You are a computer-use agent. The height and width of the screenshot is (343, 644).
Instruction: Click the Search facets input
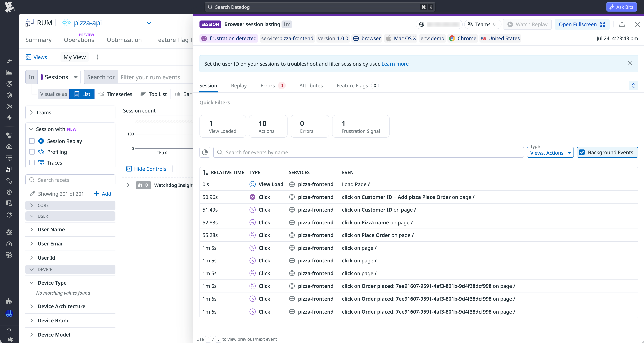point(70,180)
